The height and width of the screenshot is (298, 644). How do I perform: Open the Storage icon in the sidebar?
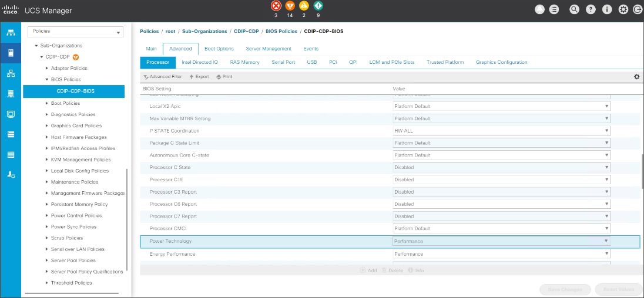11,134
